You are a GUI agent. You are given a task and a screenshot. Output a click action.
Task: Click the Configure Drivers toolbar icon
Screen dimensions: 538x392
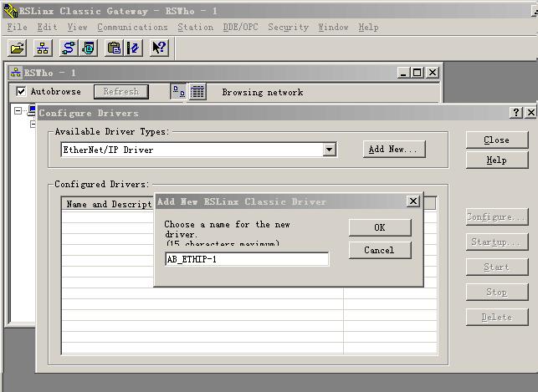(69, 48)
